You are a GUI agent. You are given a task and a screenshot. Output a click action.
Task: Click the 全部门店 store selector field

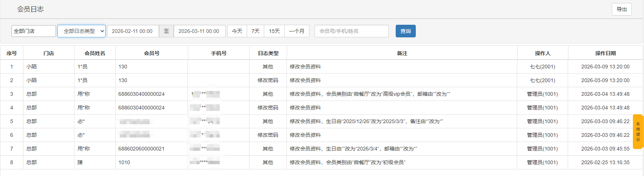[x=34, y=31]
